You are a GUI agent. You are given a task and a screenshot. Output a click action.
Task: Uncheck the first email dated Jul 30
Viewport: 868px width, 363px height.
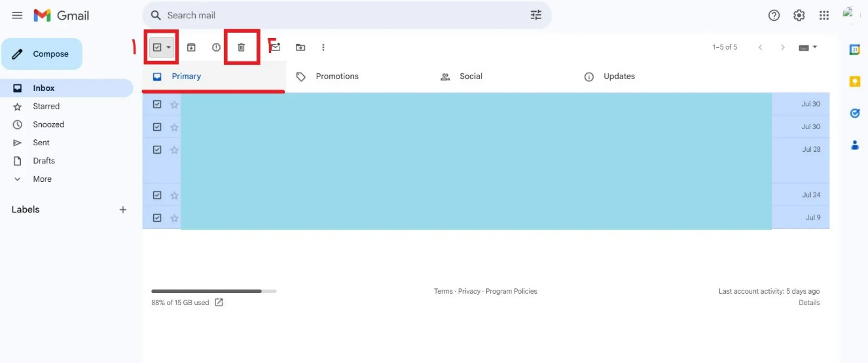[x=157, y=104]
